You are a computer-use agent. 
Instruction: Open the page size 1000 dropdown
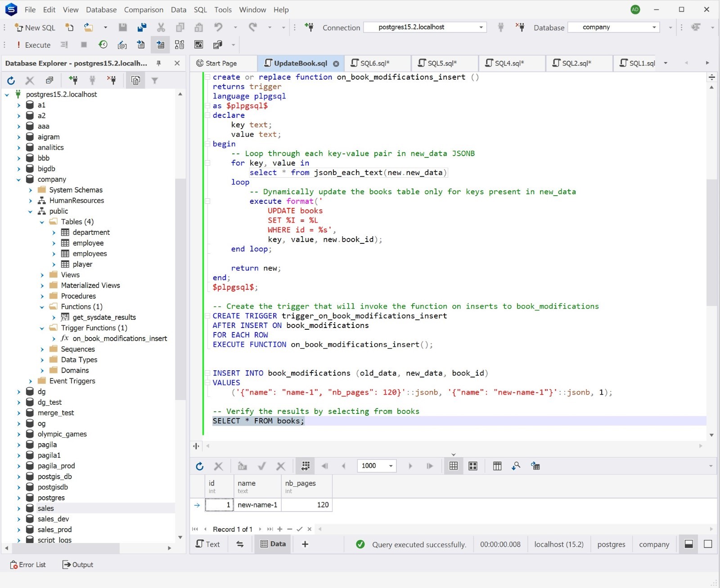(x=391, y=466)
